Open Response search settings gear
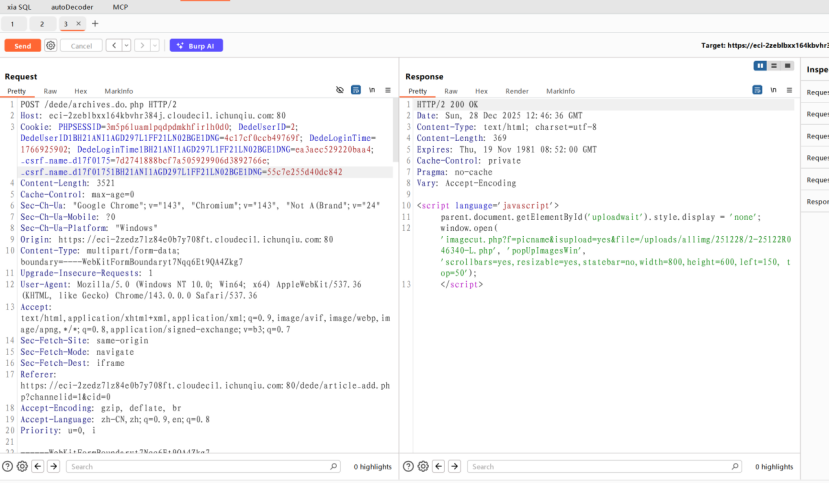829x483 pixels. coord(423,466)
